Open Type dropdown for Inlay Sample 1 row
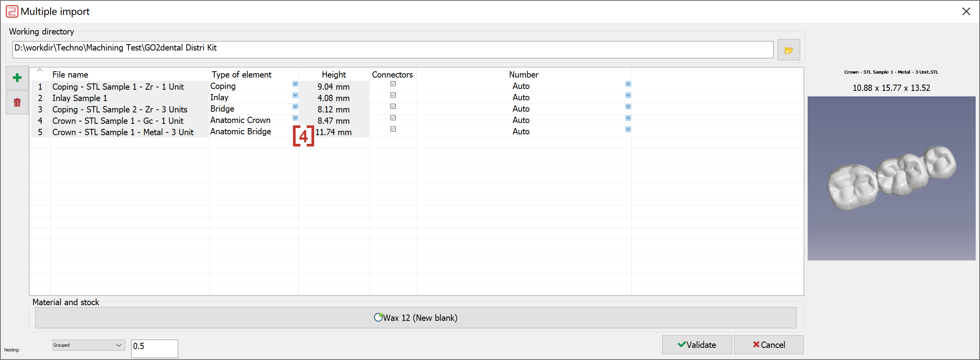The width and height of the screenshot is (980, 360). coord(295,95)
